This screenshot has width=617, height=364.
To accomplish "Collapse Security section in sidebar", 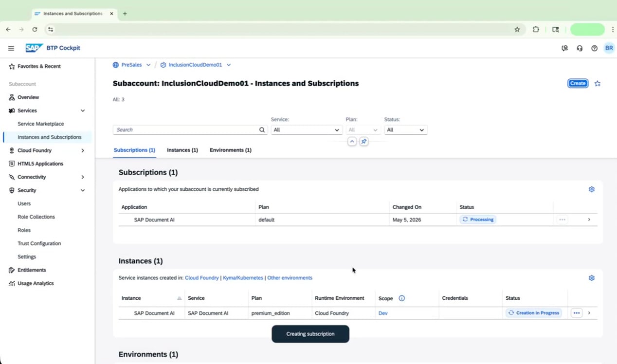I will point(83,191).
